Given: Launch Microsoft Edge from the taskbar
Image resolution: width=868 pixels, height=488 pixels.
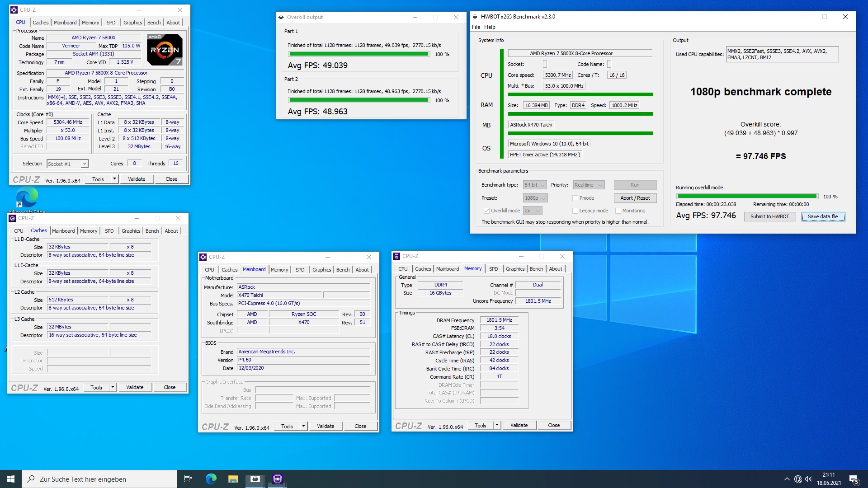Looking at the screenshot, I should 211,479.
